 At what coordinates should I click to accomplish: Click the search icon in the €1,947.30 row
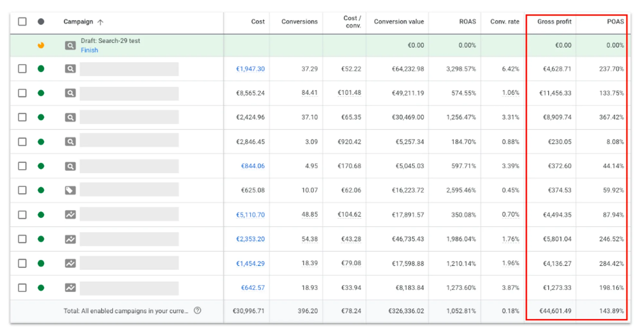[x=70, y=69]
